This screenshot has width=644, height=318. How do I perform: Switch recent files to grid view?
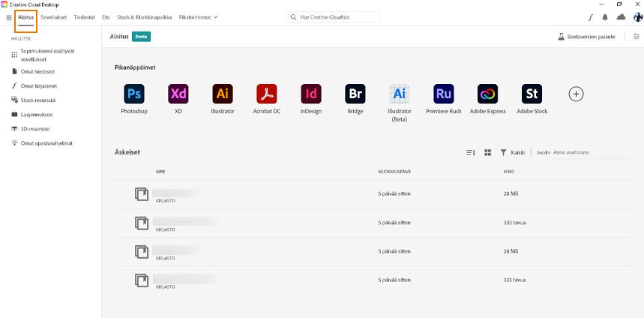(487, 152)
